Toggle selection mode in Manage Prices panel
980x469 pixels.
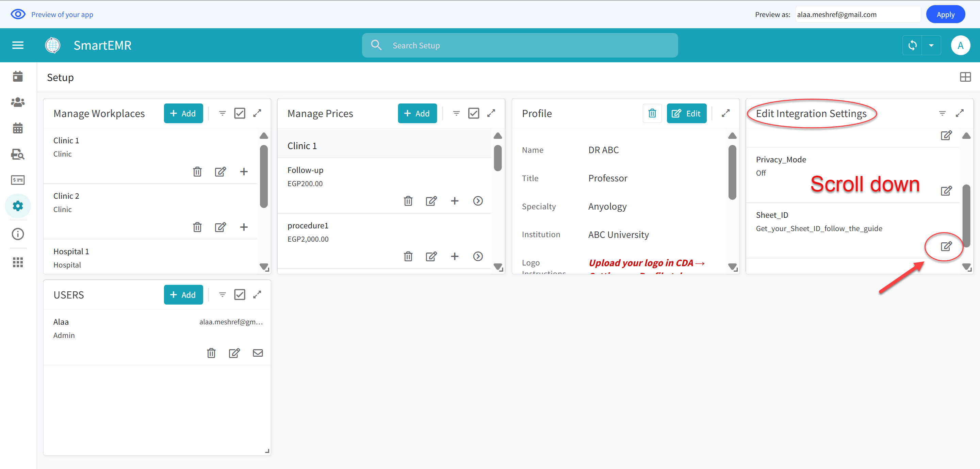474,113
